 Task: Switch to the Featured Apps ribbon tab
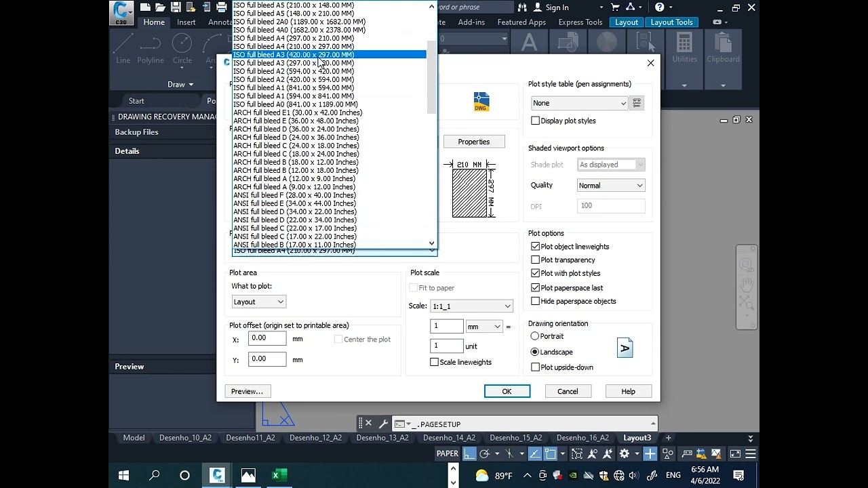(x=521, y=22)
